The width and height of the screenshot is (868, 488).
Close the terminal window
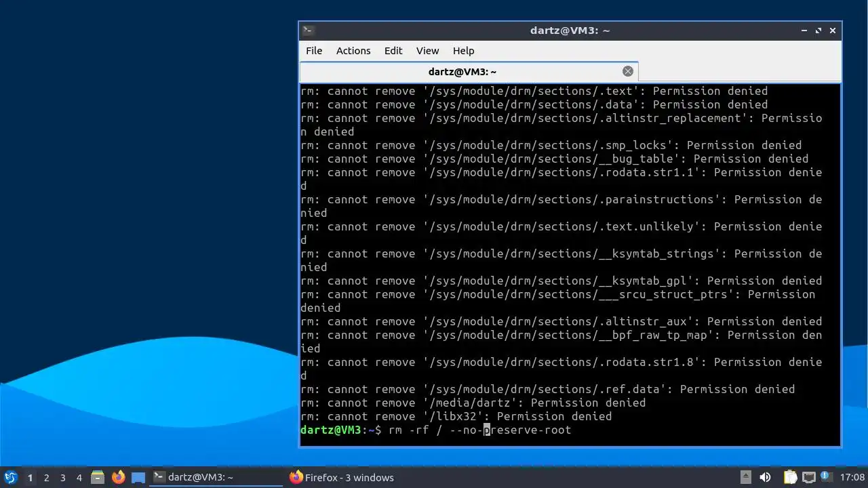(833, 30)
